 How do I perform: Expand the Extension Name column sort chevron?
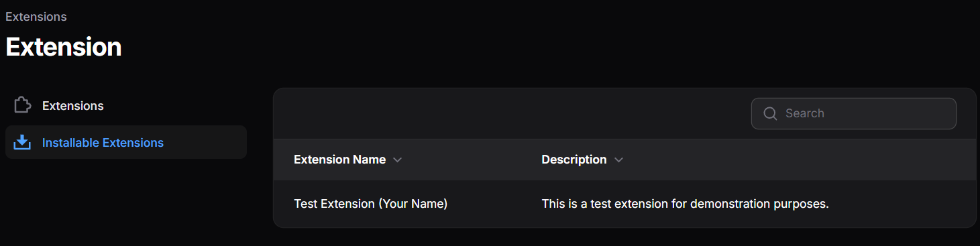click(397, 160)
